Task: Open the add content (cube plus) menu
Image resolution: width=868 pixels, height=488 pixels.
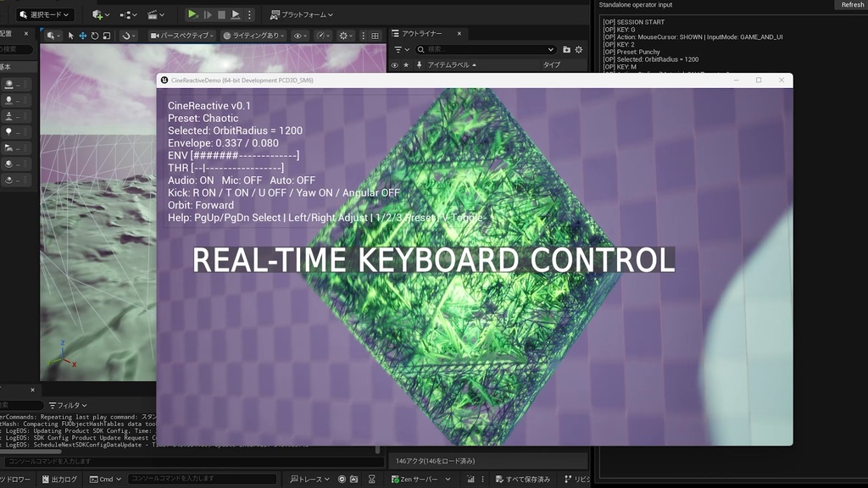Action: 100,14
